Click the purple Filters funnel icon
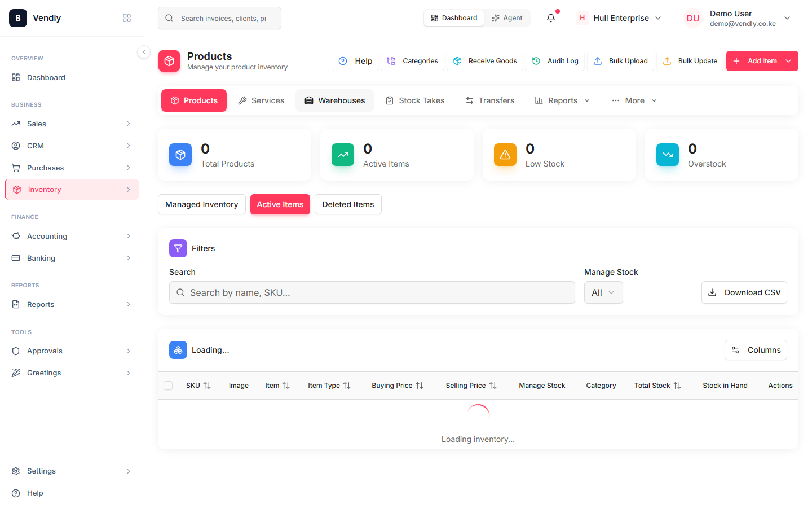The height and width of the screenshot is (508, 812). (x=178, y=248)
